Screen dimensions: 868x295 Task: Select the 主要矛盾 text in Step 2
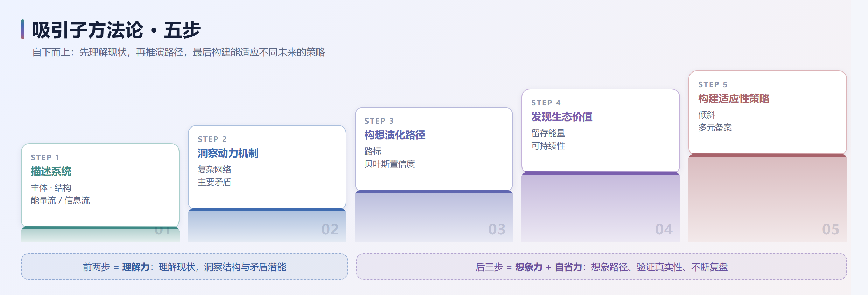coord(214,182)
